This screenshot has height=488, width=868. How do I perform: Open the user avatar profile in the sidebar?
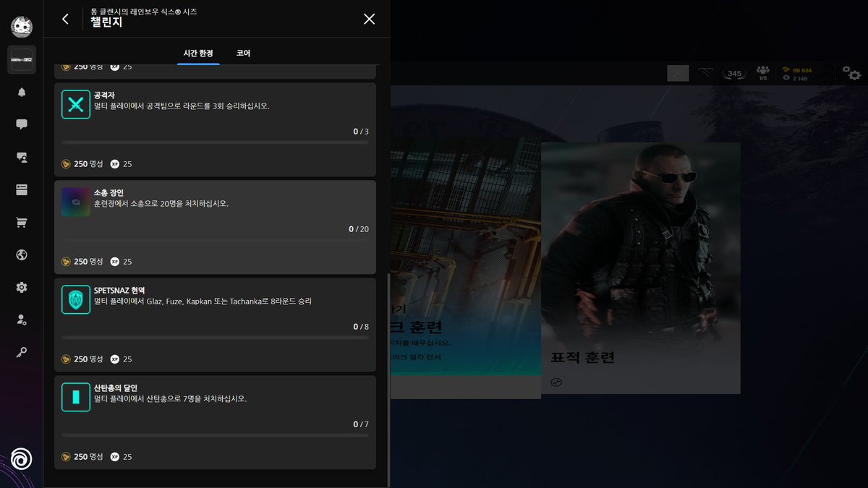tap(22, 27)
